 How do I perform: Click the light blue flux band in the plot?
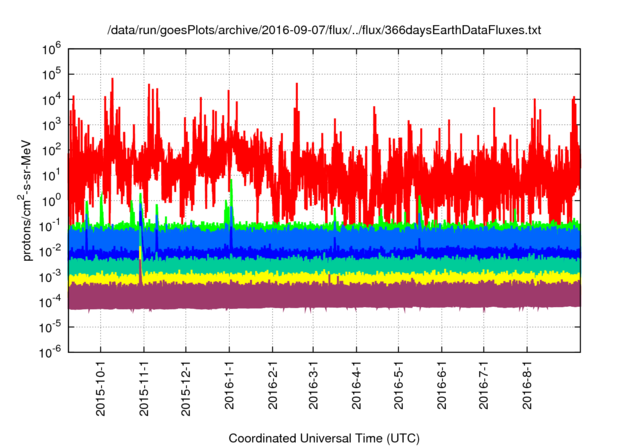[324, 238]
